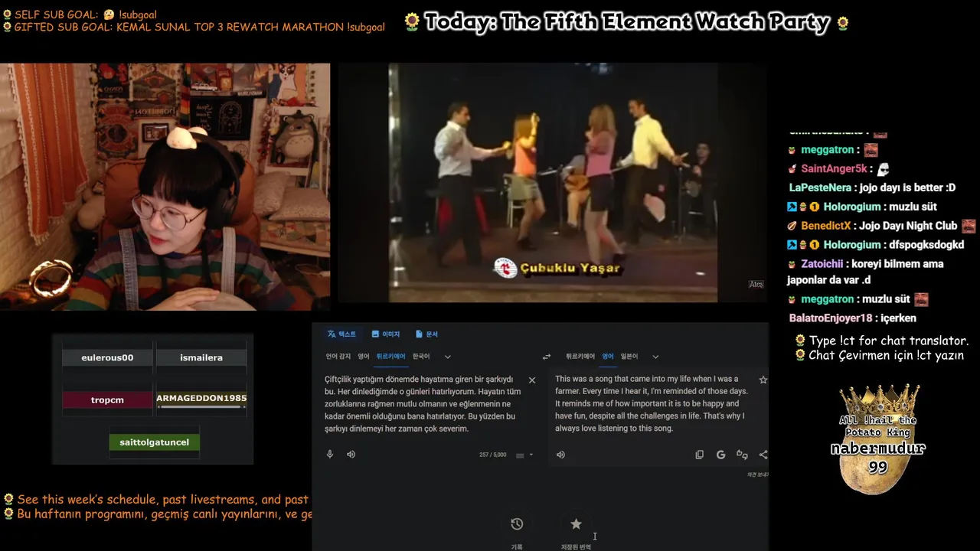980x551 pixels.
Task: Open the 문서 document translation tab
Action: [426, 334]
